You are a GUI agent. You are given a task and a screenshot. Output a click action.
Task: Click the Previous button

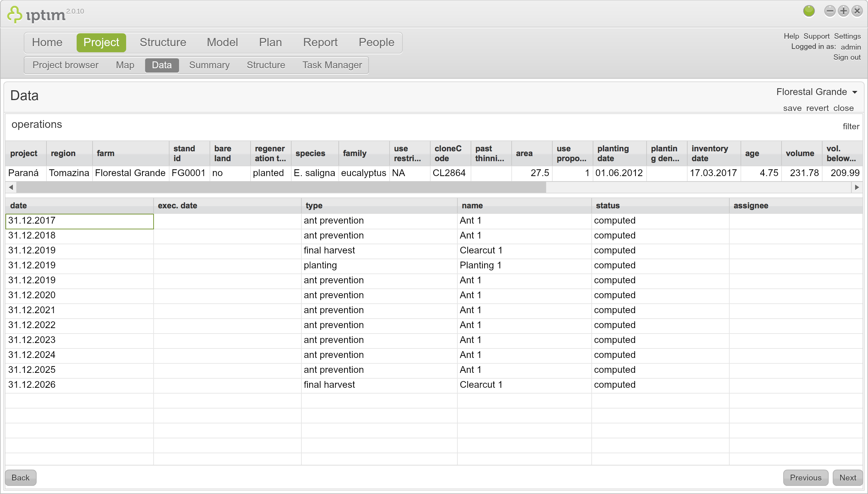(806, 478)
